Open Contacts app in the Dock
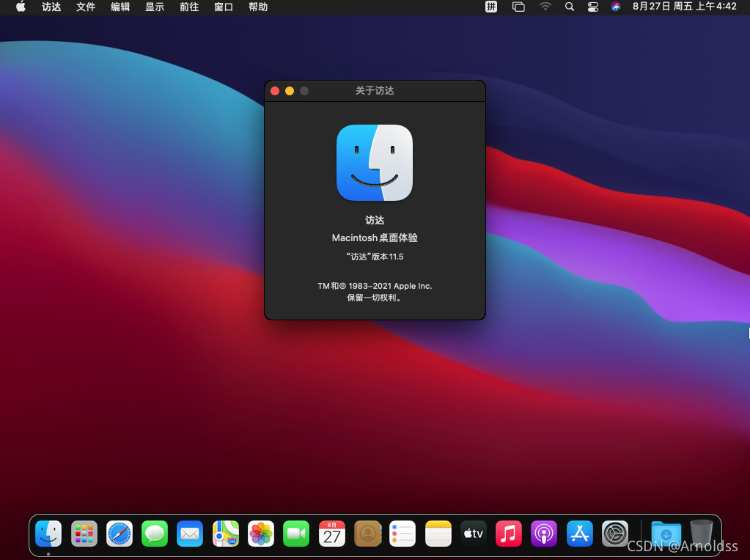Viewport: 750px width, 560px height. 367,533
